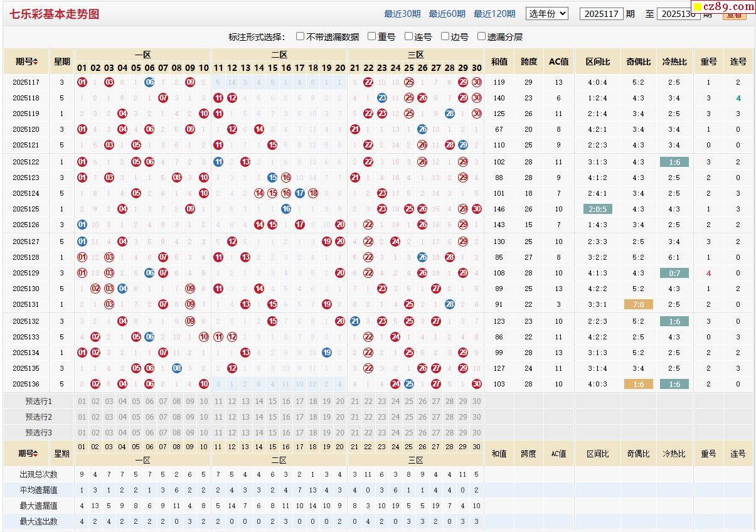Click blue ball 21 in row 2025132
The image size is (756, 532).
[x=355, y=321]
